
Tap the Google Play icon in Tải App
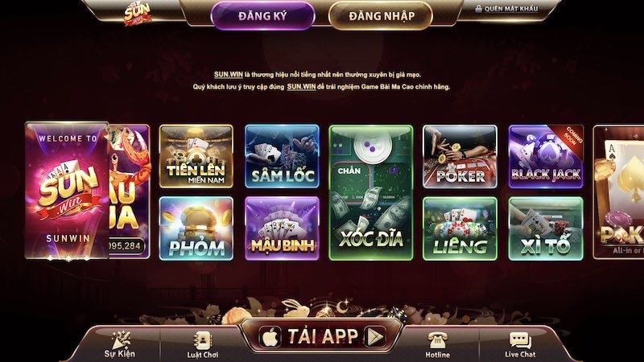[376, 336]
